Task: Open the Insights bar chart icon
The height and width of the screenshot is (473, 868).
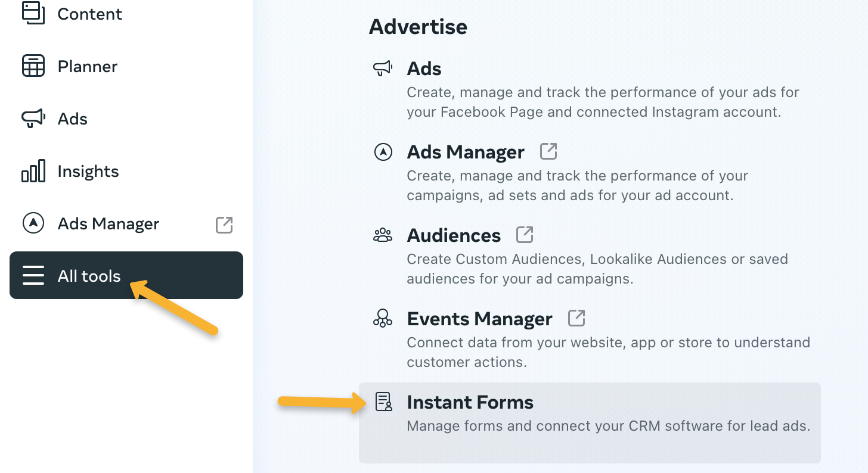Action: point(33,171)
